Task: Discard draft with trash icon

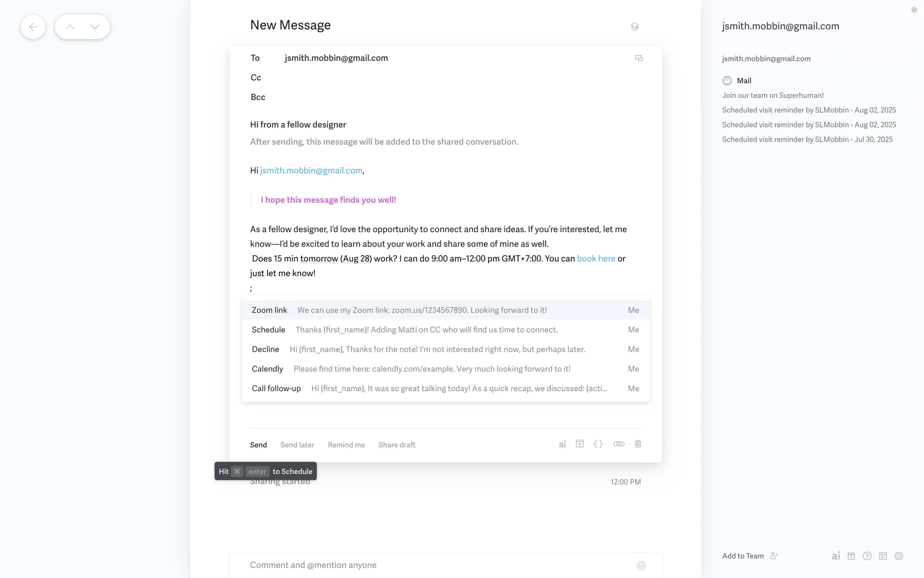Action: click(x=638, y=444)
